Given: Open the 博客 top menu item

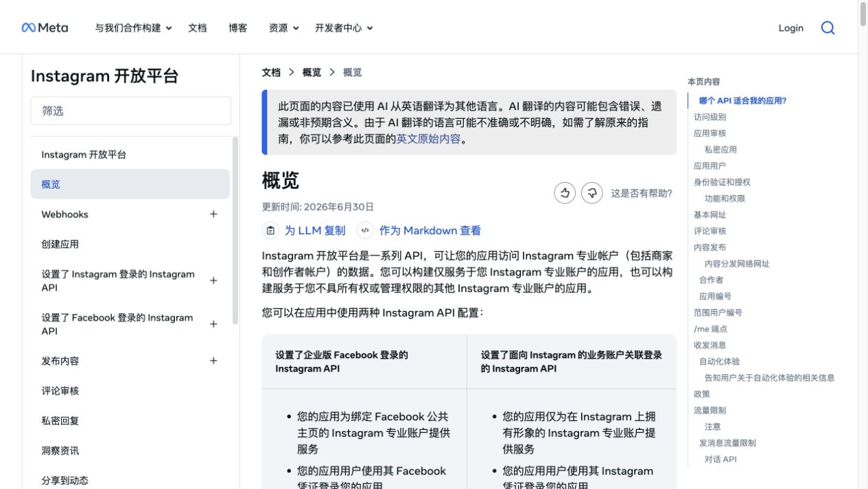Looking at the screenshot, I should pyautogui.click(x=238, y=27).
